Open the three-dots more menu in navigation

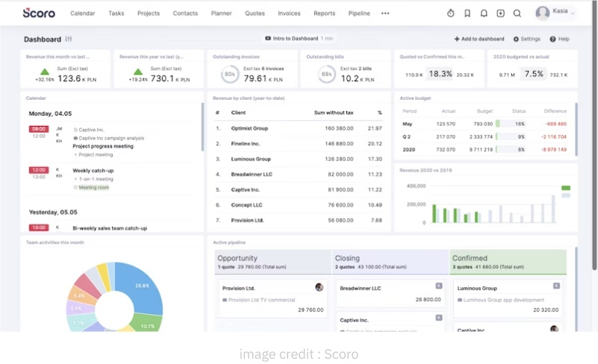pos(385,13)
